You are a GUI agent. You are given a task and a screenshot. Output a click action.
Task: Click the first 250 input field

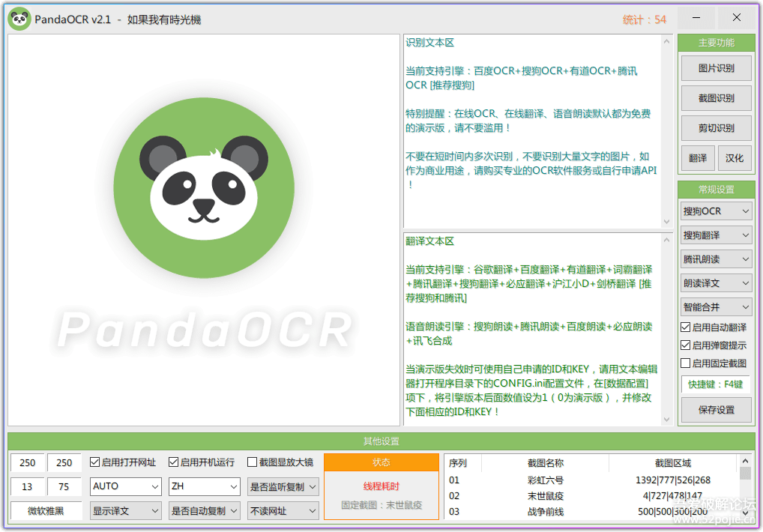[x=27, y=462]
